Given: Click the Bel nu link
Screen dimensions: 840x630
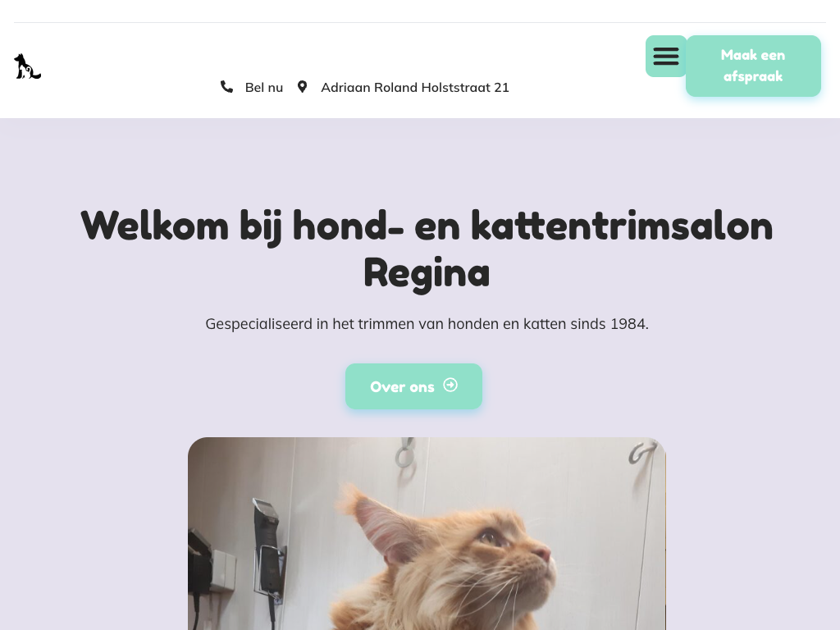Looking at the screenshot, I should pos(263,87).
